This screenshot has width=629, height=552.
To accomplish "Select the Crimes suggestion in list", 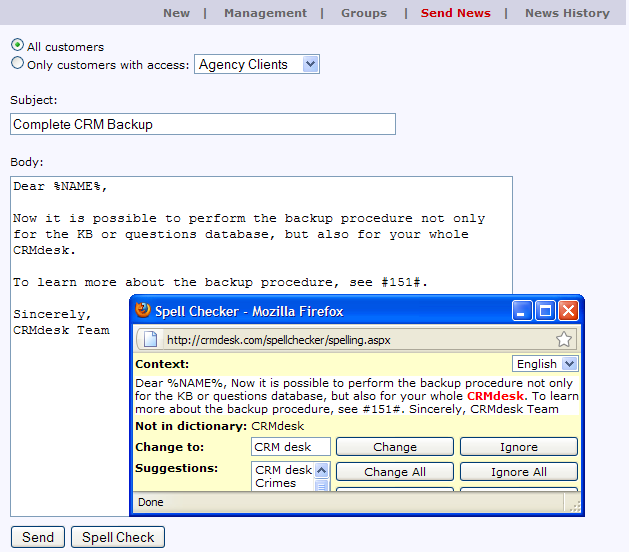I will (x=276, y=483).
